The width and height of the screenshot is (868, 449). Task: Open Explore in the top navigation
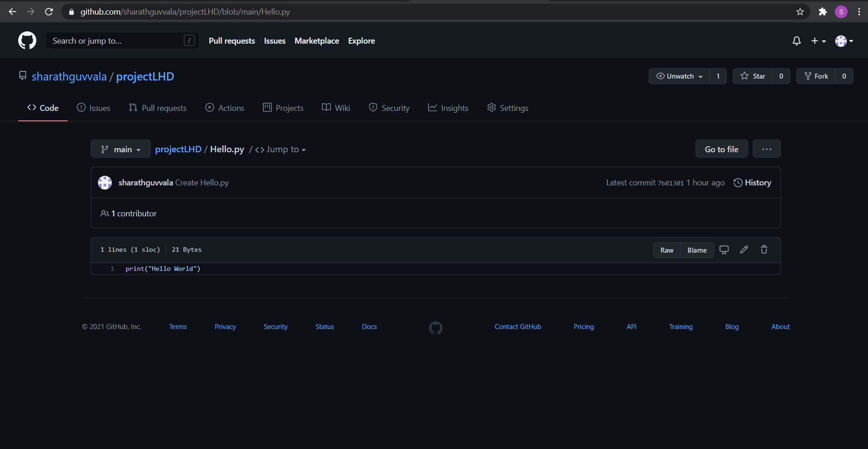[x=361, y=41]
